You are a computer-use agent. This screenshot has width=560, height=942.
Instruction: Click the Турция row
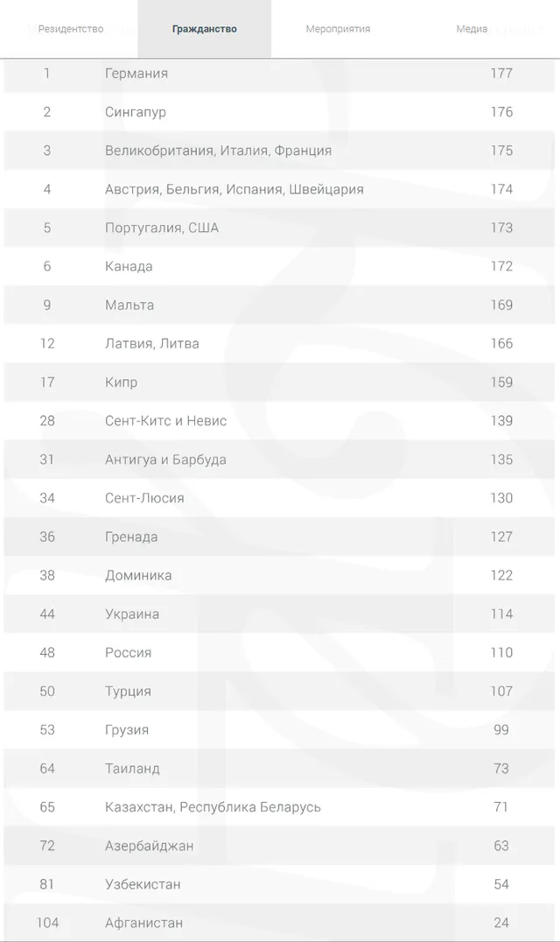tap(128, 691)
